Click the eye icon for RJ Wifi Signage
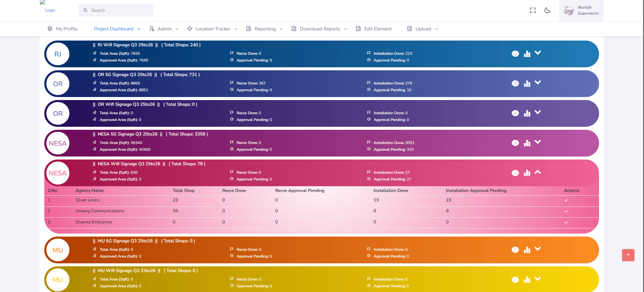Viewport: 644px width, 292px height. (515, 54)
